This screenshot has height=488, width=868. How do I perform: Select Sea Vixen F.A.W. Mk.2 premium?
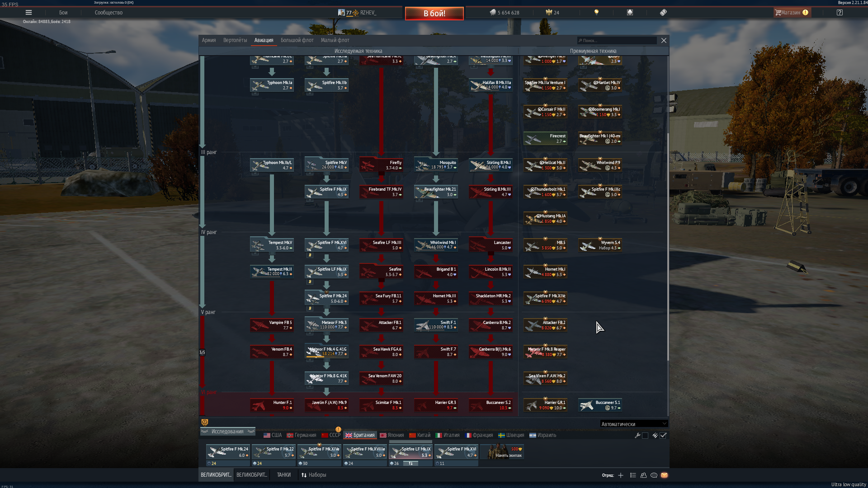pos(545,379)
